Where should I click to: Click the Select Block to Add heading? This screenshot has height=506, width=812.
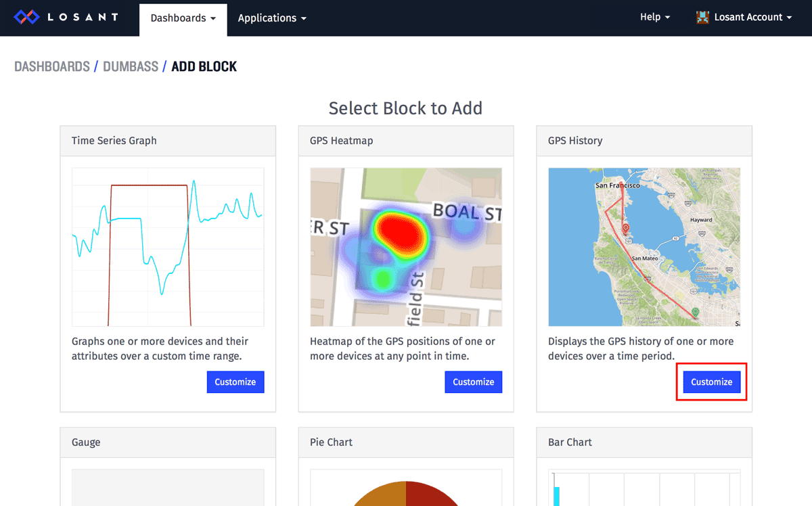click(x=405, y=108)
